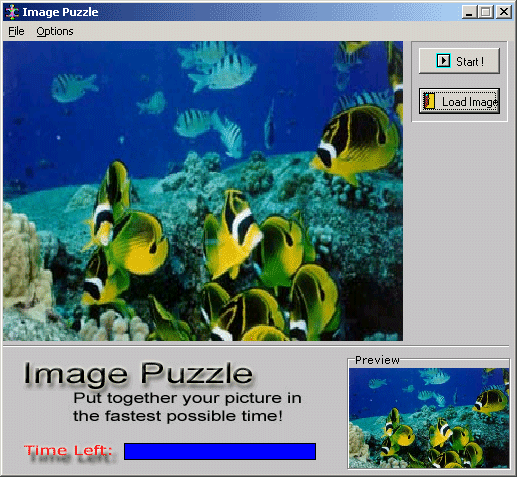The image size is (517, 477).
Task: Start the puzzle with the Start! button
Action: click(x=459, y=61)
